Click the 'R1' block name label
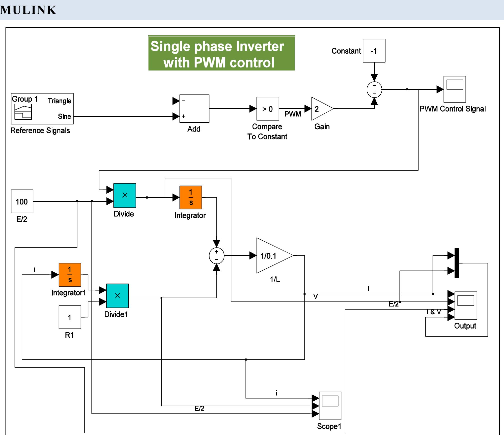The height and width of the screenshot is (435, 504). 69,335
